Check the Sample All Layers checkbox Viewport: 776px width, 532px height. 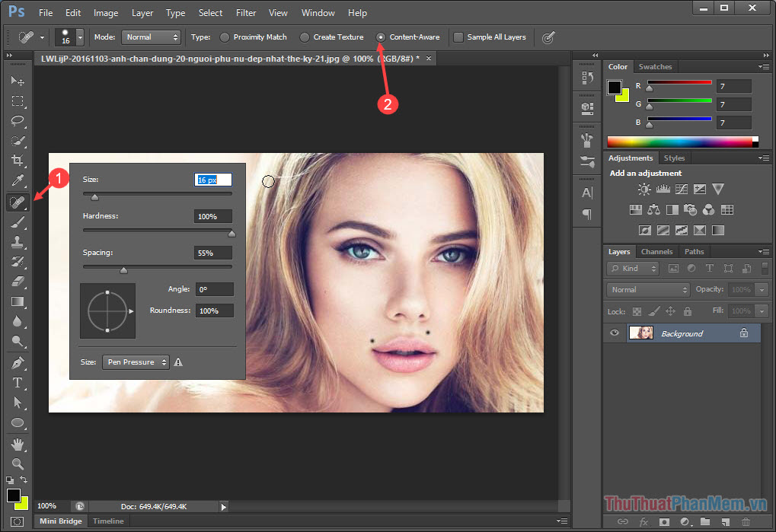458,37
